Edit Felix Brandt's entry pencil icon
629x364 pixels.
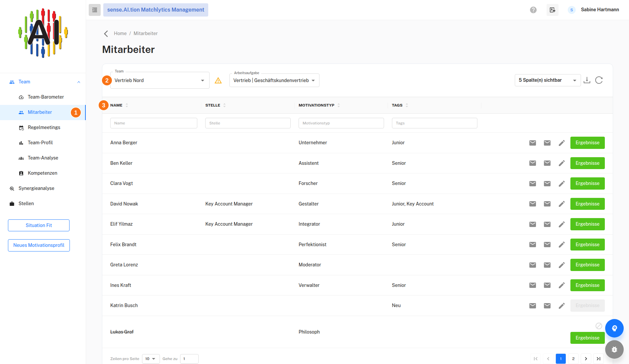pyautogui.click(x=562, y=245)
